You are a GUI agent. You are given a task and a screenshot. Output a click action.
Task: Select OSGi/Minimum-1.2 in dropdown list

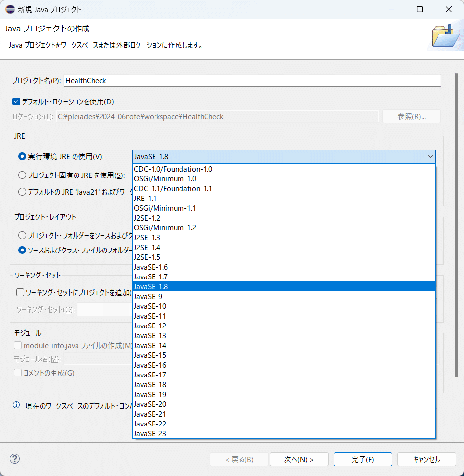click(284, 227)
